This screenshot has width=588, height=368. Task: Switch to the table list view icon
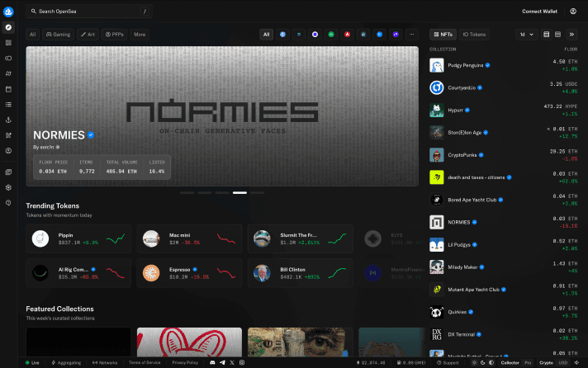click(547, 35)
